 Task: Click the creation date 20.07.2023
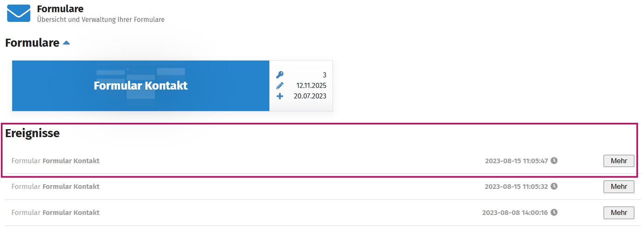click(x=310, y=96)
